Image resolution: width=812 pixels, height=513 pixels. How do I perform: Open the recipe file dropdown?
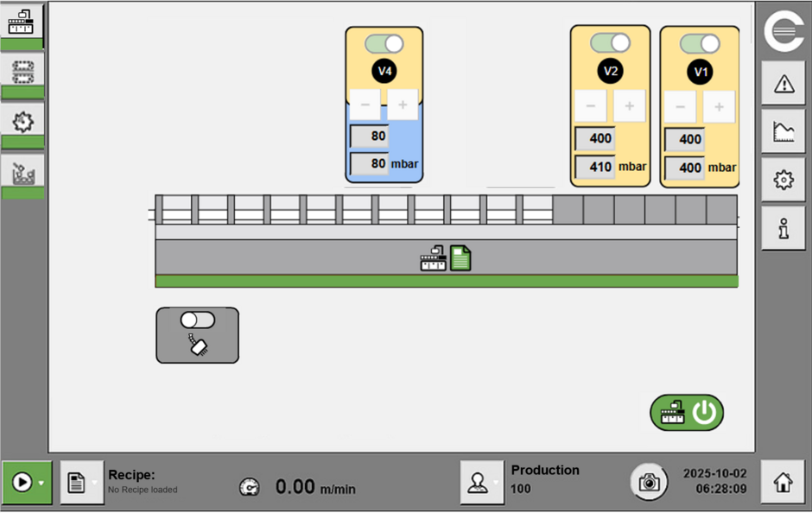click(x=94, y=483)
